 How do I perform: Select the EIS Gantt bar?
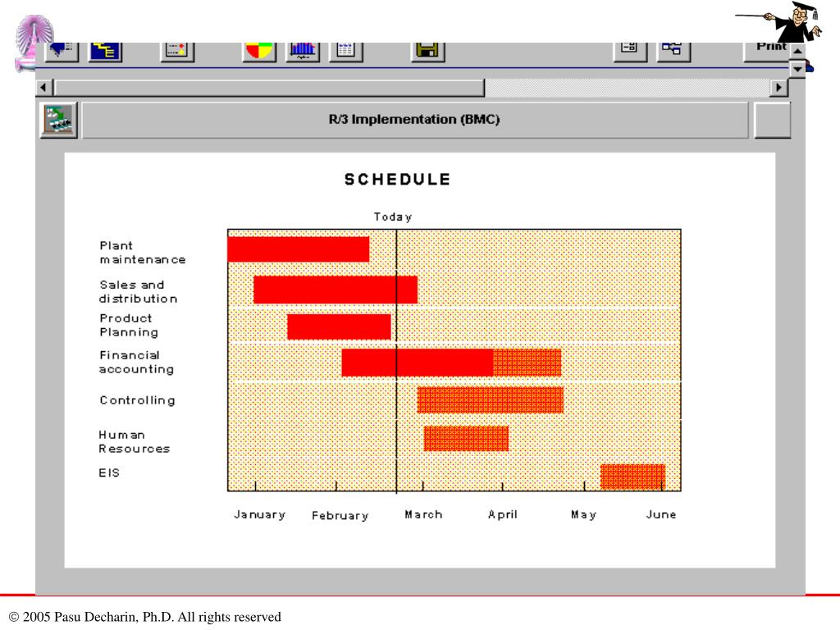tap(632, 477)
